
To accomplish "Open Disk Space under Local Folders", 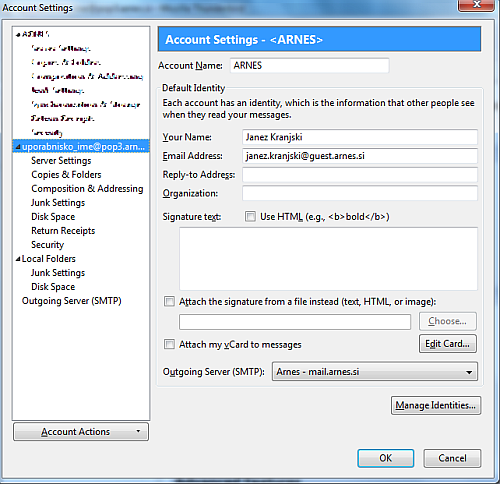I will pos(53,287).
